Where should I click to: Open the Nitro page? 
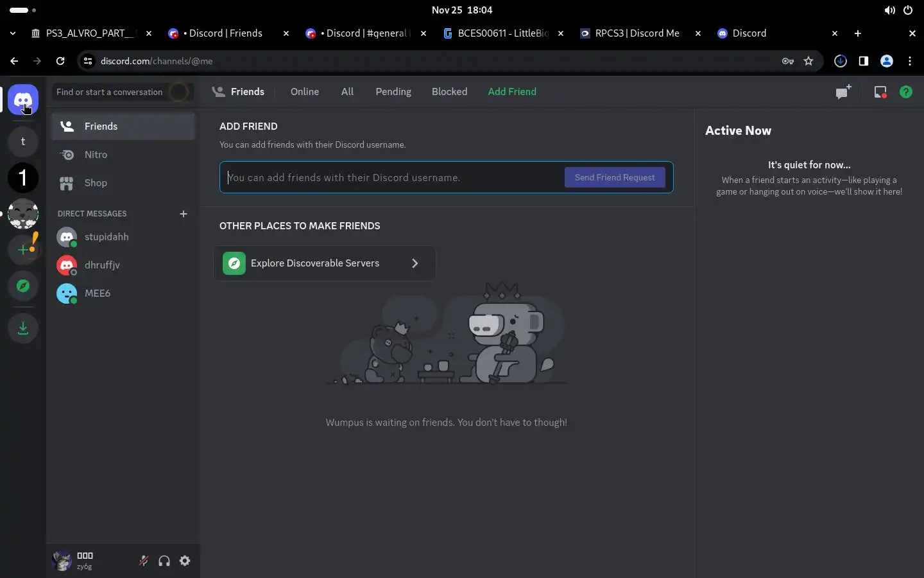pyautogui.click(x=123, y=155)
